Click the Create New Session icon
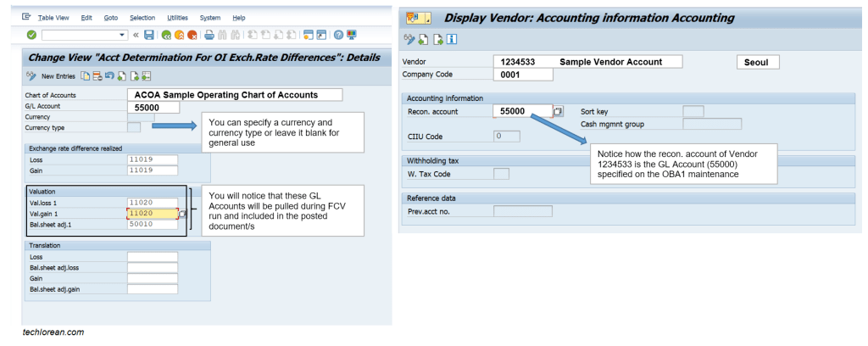This screenshot has height=346, width=868. coord(308,35)
